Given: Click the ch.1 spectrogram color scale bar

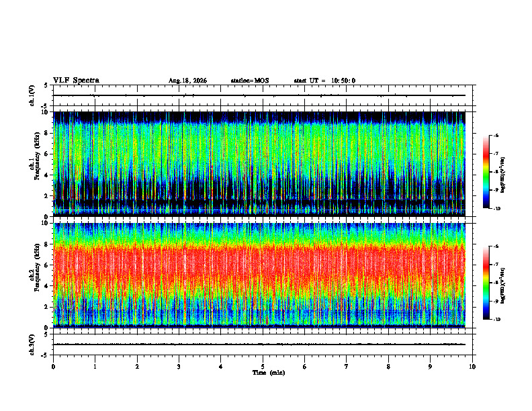Looking at the screenshot, I should (486, 172).
